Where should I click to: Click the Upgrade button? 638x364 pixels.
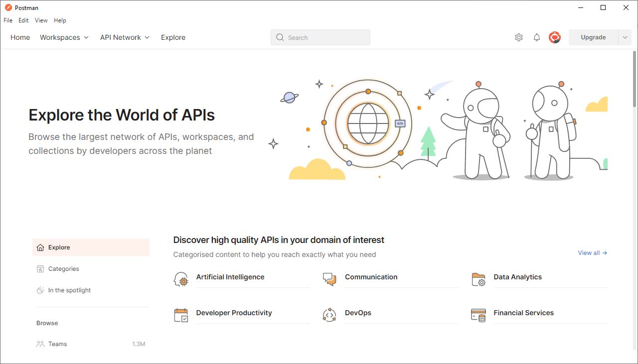tap(593, 37)
